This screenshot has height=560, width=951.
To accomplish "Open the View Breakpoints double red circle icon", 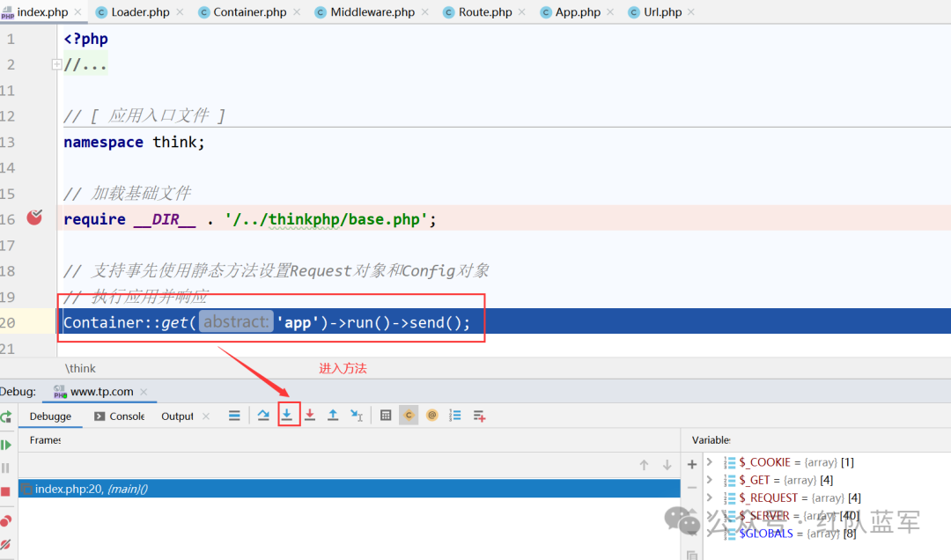I will pos(6,520).
